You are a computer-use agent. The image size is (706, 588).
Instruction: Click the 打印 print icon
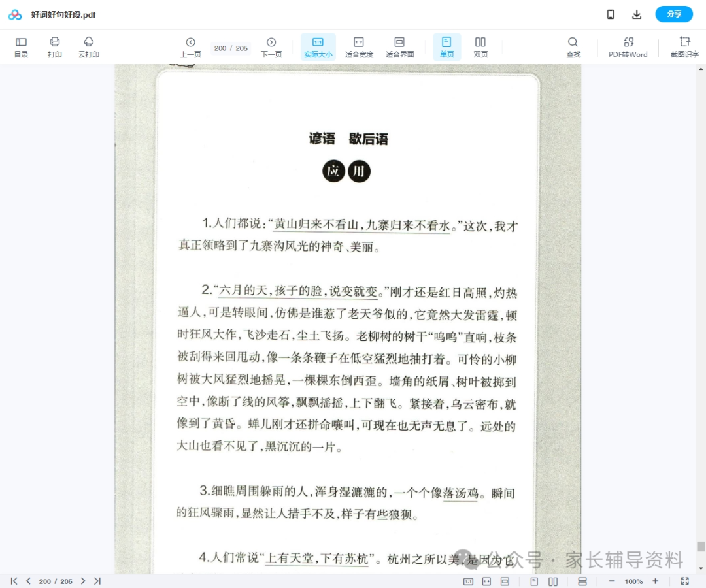tap(54, 47)
